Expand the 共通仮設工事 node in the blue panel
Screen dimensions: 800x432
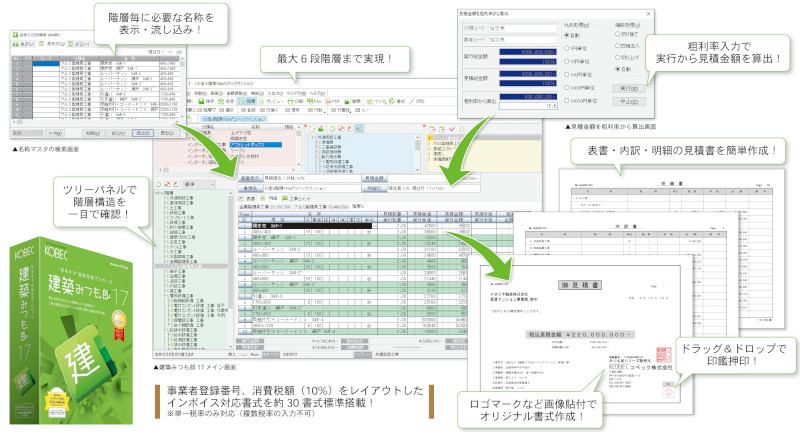[315, 137]
